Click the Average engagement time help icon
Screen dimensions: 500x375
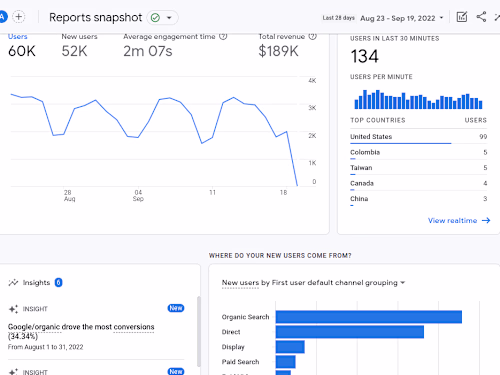pyautogui.click(x=223, y=36)
